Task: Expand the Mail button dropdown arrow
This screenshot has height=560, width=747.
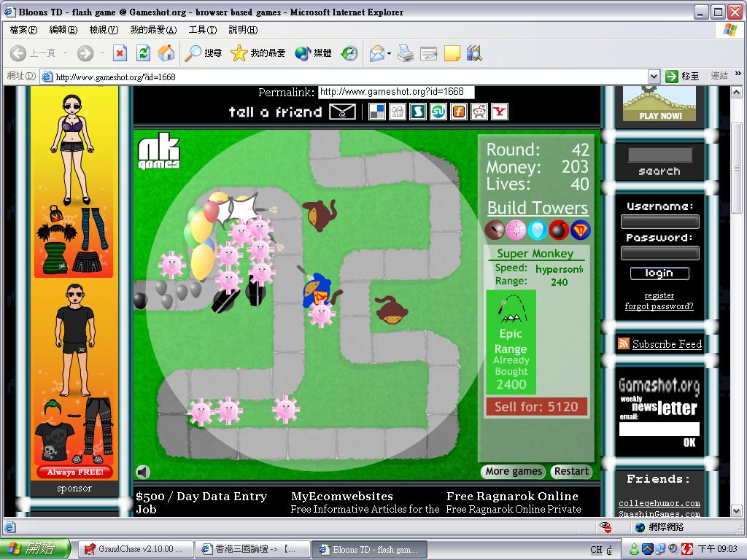Action: tap(390, 52)
